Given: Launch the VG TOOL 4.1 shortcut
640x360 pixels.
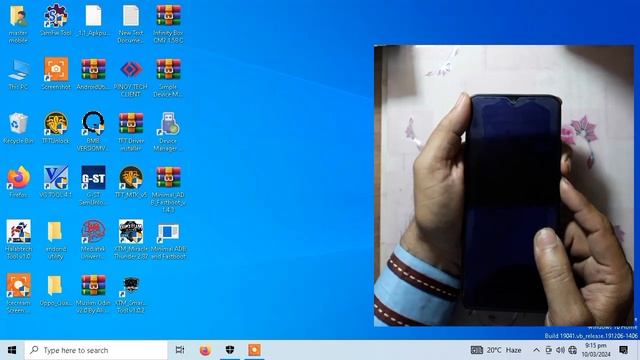Looking at the screenshot, I should pyautogui.click(x=56, y=182).
